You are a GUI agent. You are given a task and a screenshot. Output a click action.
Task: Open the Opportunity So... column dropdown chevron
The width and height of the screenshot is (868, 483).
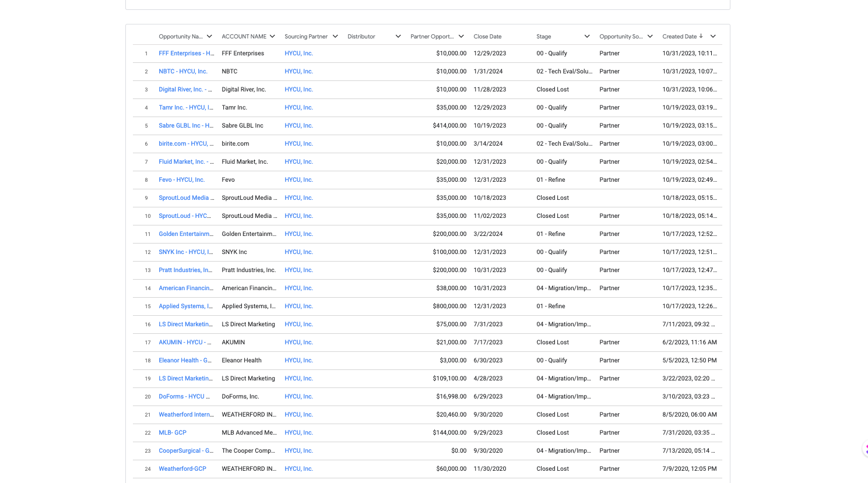click(650, 36)
